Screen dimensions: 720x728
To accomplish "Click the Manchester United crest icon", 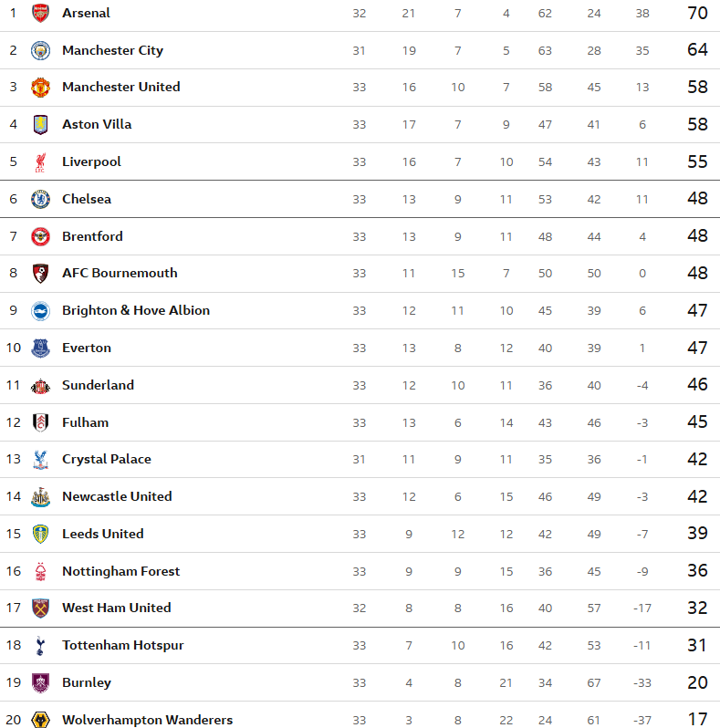I will [40, 88].
